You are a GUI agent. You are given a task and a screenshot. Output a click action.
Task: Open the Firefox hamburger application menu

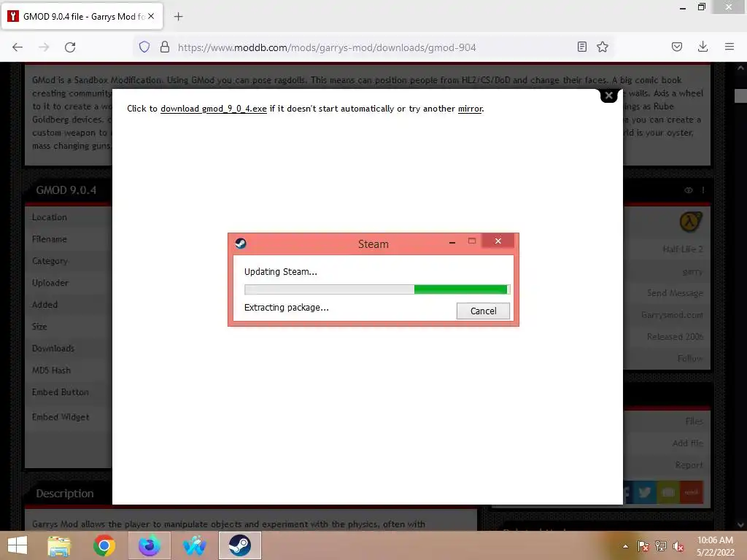(x=729, y=47)
